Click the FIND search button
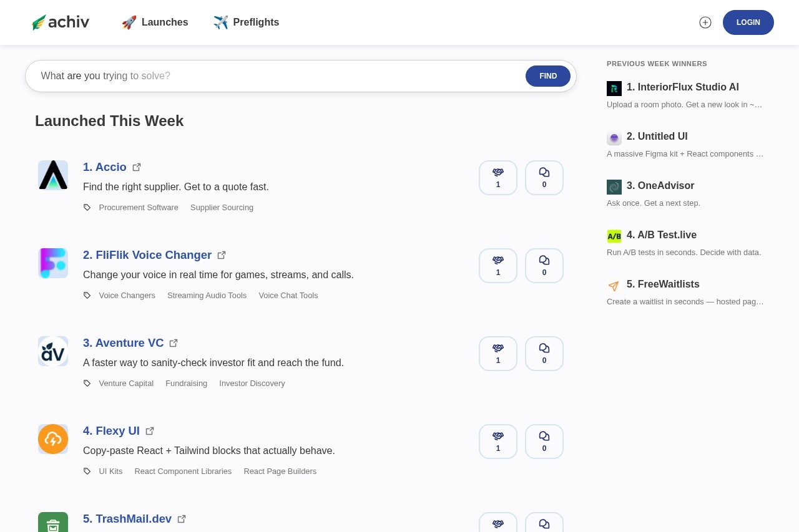This screenshot has height=532, width=799. tap(547, 76)
